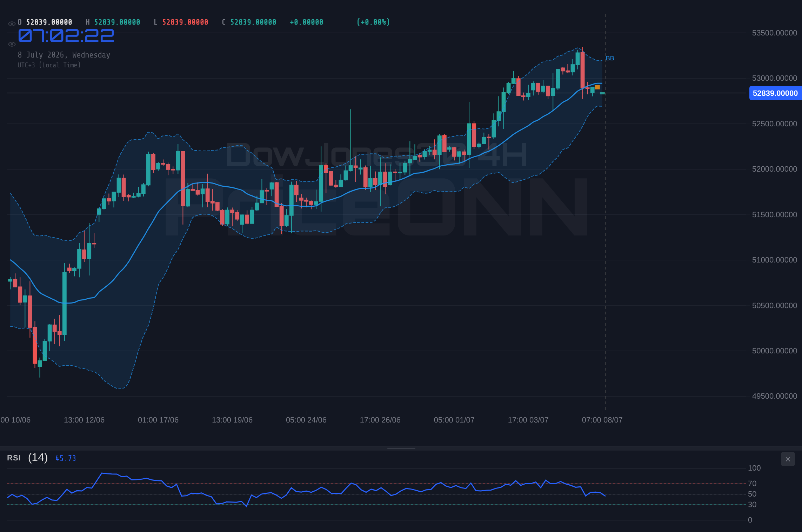Screen dimensions: 802x532
Task: Click the 50500.00000 price axis label
Action: pyautogui.click(x=775, y=306)
